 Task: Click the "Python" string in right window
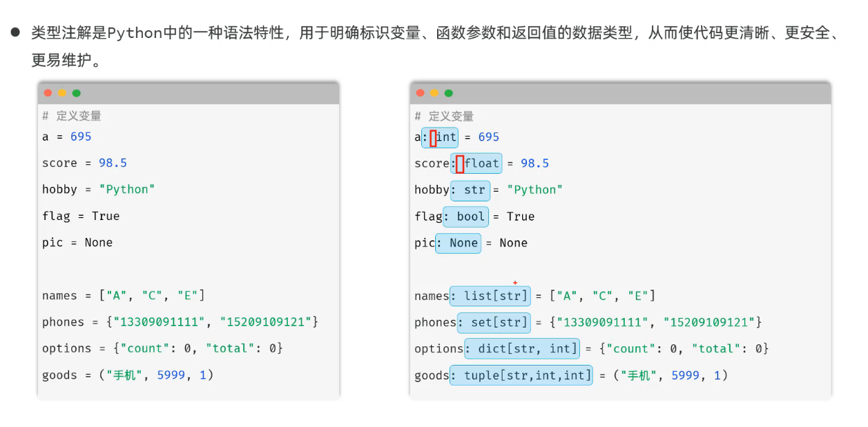coord(534,190)
